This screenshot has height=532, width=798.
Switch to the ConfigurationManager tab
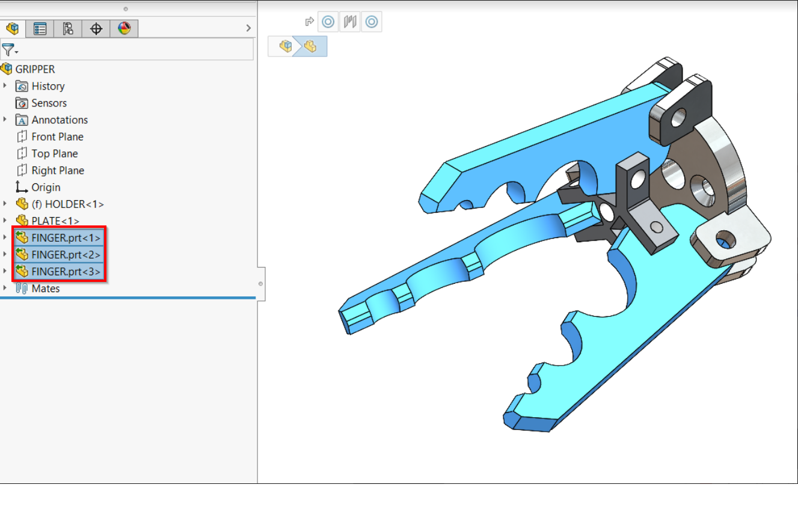[68, 28]
